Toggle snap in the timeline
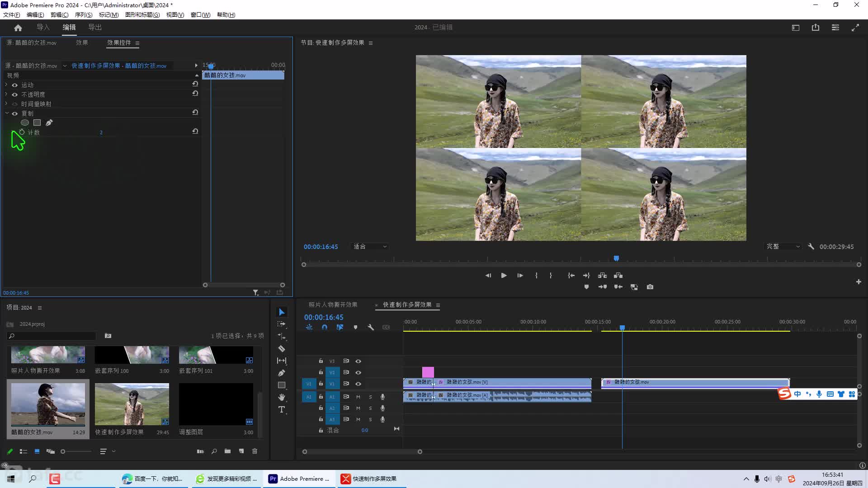 coord(325,328)
